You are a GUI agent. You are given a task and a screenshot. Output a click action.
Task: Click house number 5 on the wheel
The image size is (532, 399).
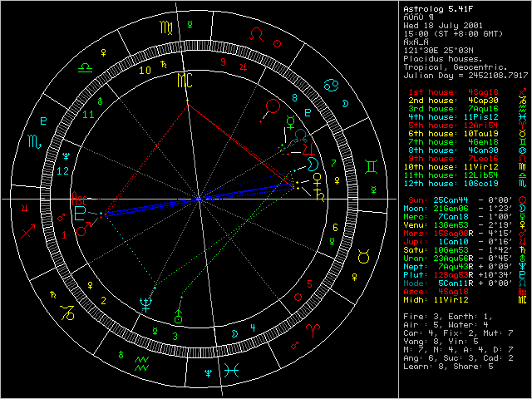pos(309,284)
